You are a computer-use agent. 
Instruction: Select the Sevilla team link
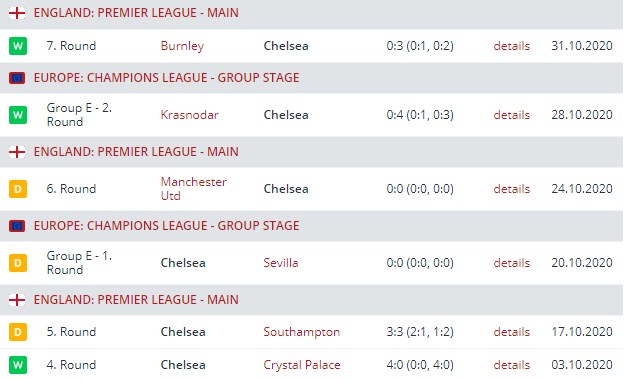[281, 263]
